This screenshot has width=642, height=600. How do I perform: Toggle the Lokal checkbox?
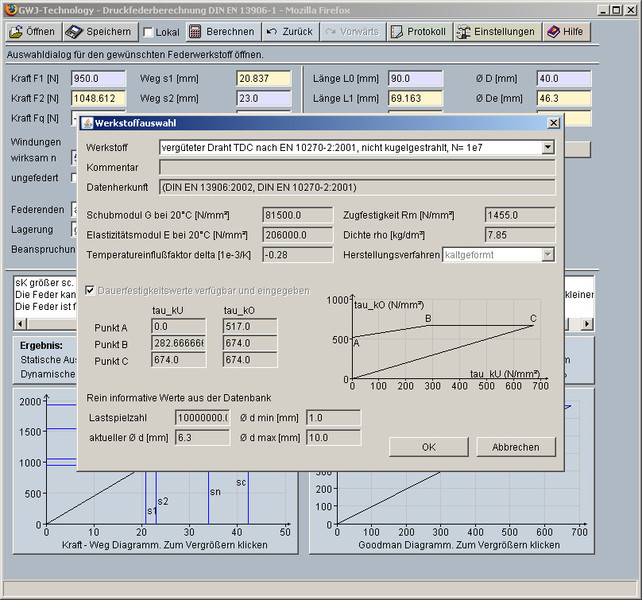point(148,32)
